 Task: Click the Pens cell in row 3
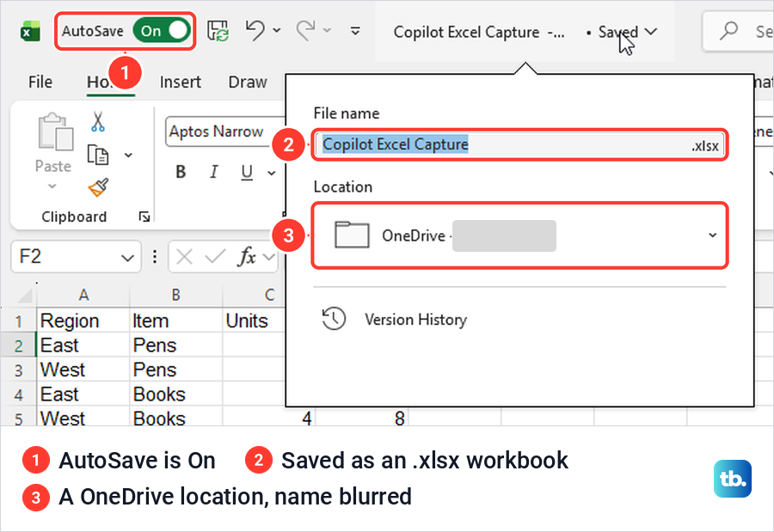click(x=175, y=370)
